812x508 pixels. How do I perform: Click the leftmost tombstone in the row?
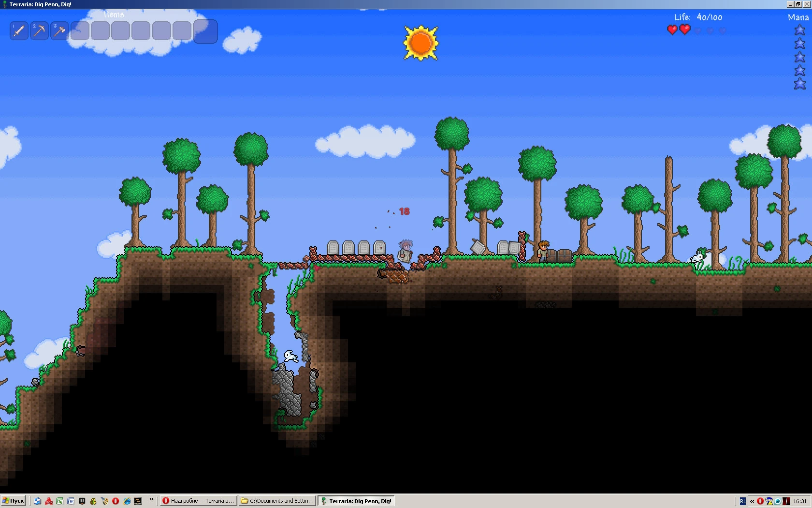pos(333,248)
